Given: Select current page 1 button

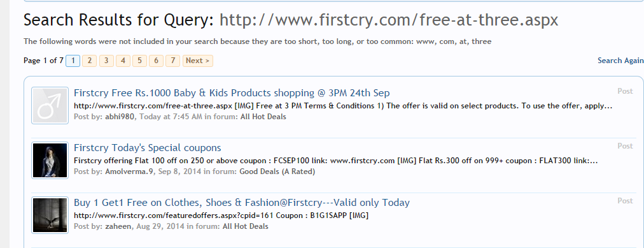Looking at the screenshot, I should pos(73,61).
